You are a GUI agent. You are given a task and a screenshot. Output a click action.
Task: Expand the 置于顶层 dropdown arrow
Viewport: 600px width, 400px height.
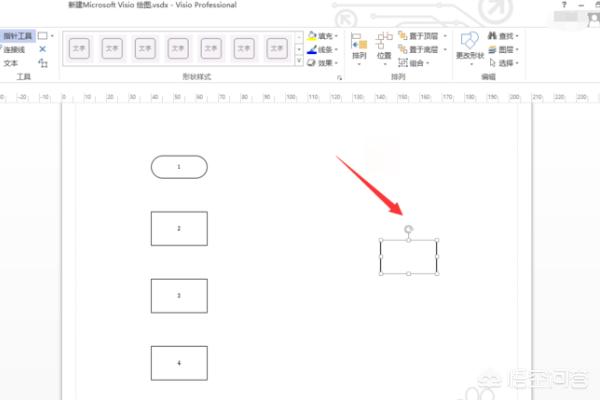[x=445, y=36]
